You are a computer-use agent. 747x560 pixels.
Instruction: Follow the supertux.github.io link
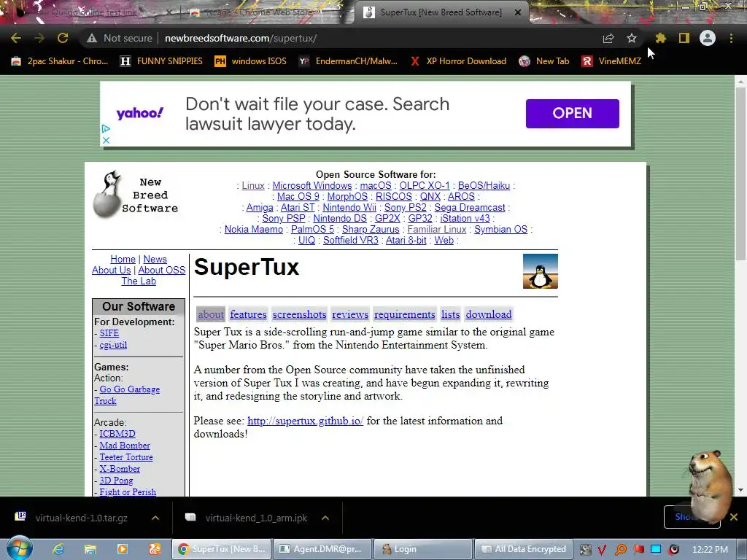click(306, 421)
